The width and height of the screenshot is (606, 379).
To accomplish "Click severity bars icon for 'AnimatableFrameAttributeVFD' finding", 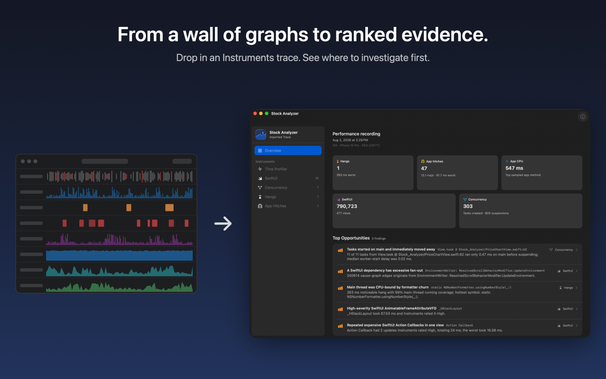I will pyautogui.click(x=340, y=309).
